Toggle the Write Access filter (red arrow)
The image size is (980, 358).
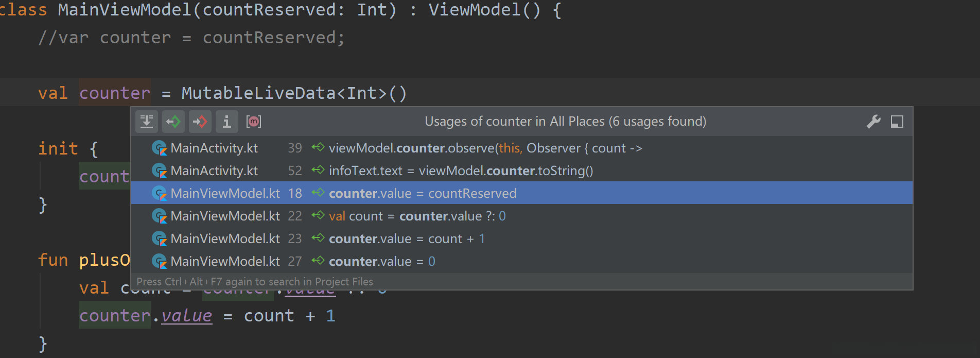coord(200,122)
